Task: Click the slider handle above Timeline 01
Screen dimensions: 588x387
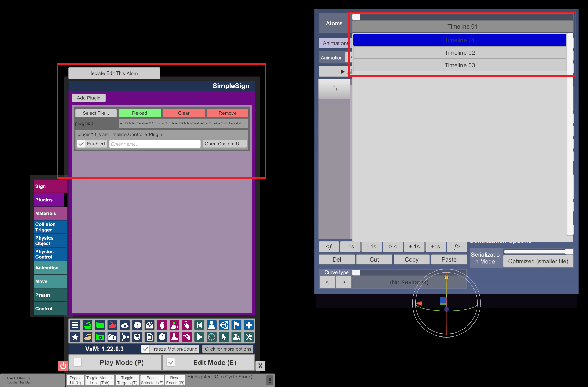Action: pyautogui.click(x=356, y=17)
